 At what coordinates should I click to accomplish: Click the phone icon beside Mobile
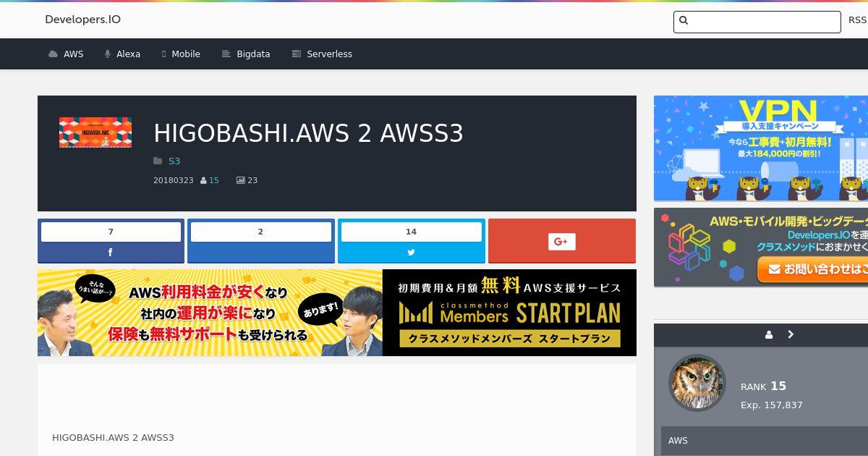(163, 54)
